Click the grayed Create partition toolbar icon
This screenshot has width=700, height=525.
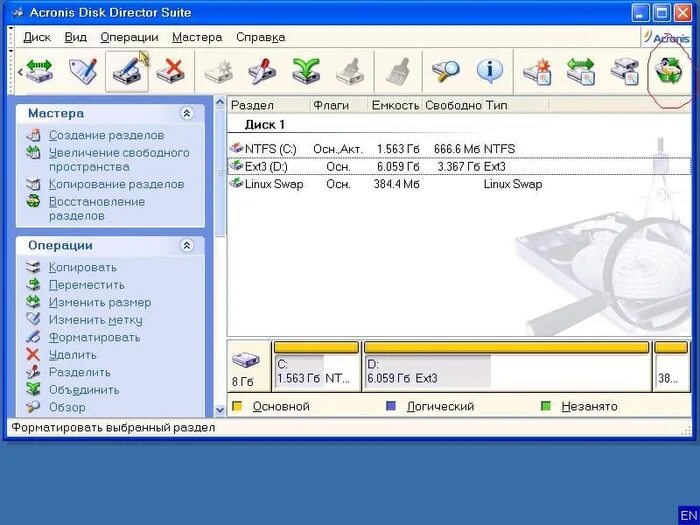(218, 71)
